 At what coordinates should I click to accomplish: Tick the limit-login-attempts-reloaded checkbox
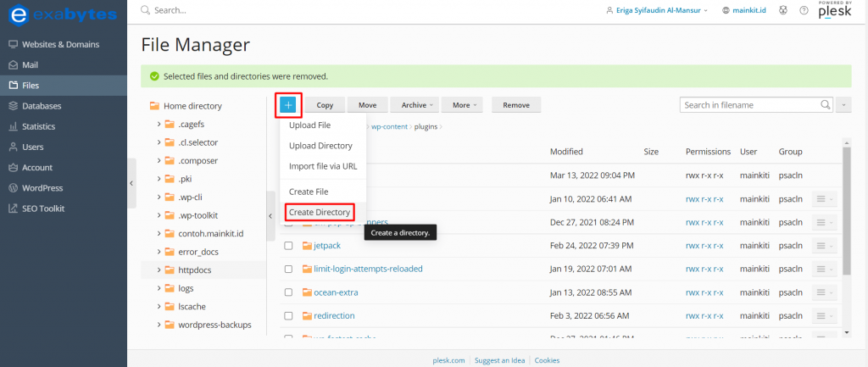(288, 269)
